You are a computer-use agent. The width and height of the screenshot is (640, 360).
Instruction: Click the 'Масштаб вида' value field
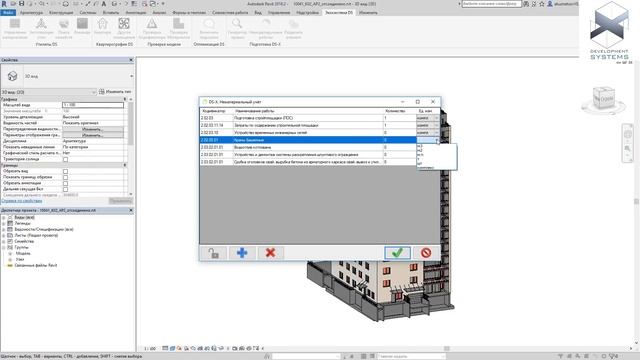(x=93, y=105)
